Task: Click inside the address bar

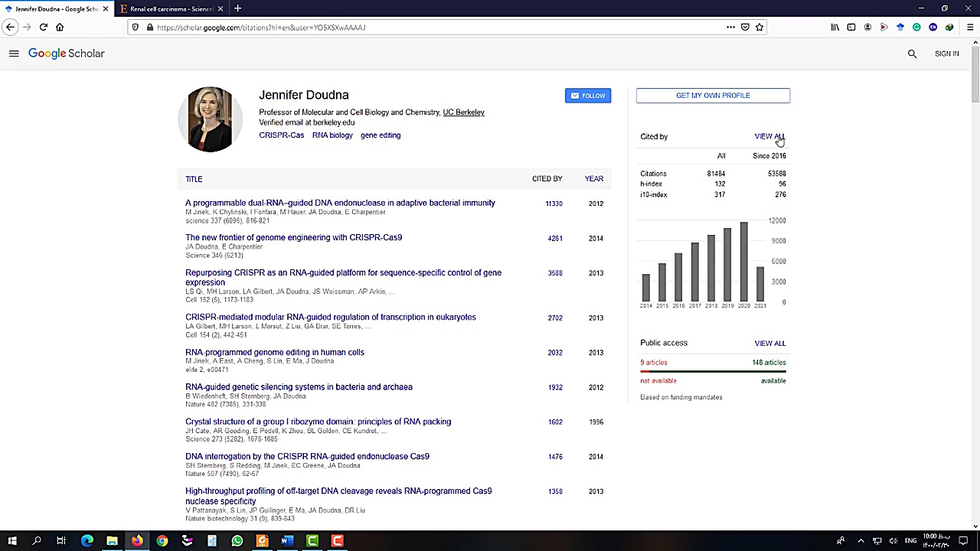Action: coord(383,27)
